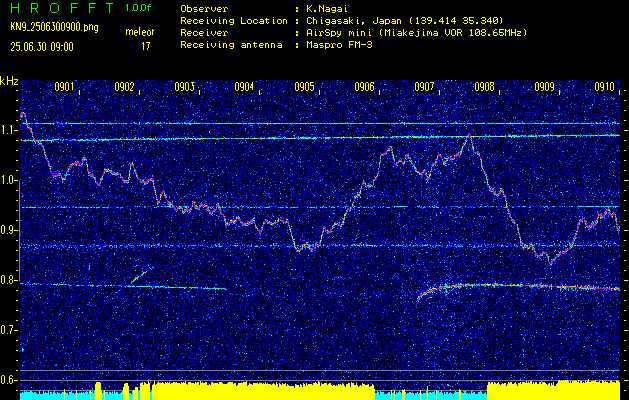Select filename KN9_2506300900.png
Screen dimensions: 629x400
click(54, 27)
